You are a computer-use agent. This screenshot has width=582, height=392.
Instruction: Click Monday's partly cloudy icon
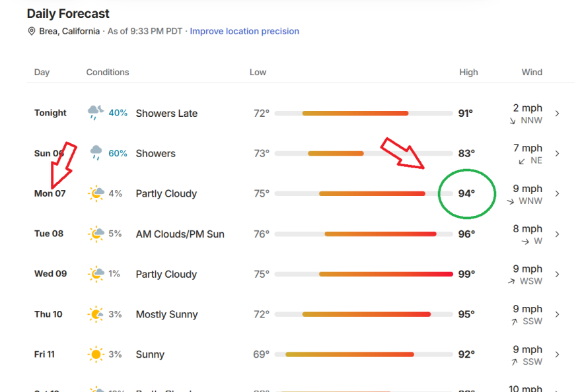pyautogui.click(x=96, y=193)
